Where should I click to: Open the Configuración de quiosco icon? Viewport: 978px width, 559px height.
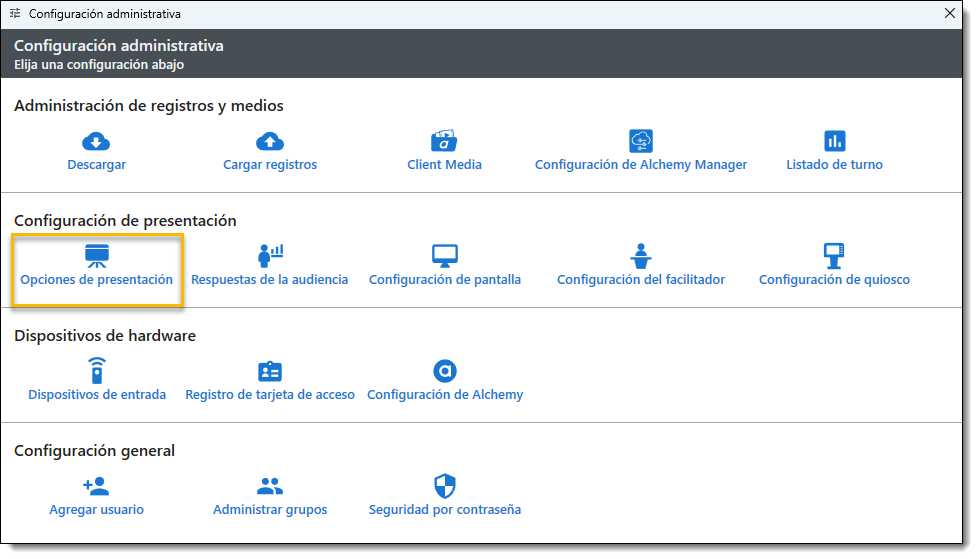pos(834,256)
